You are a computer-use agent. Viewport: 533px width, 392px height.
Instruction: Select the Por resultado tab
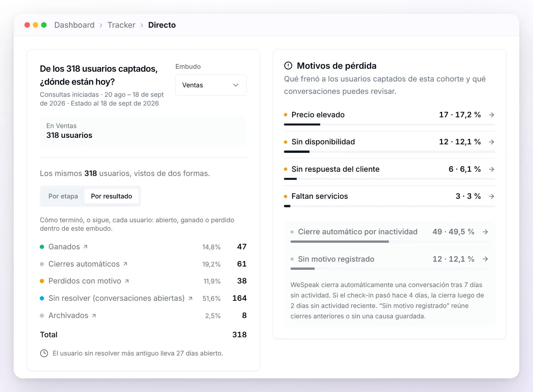[x=112, y=196]
